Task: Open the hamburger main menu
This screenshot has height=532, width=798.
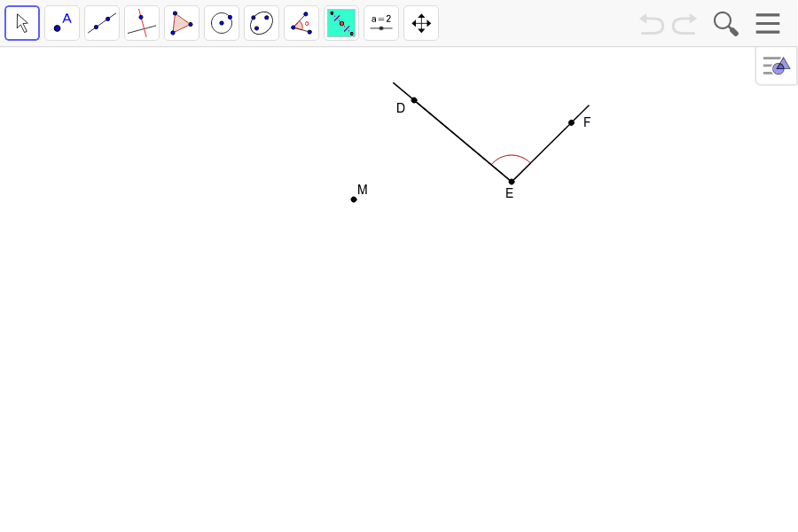Action: coord(768,23)
